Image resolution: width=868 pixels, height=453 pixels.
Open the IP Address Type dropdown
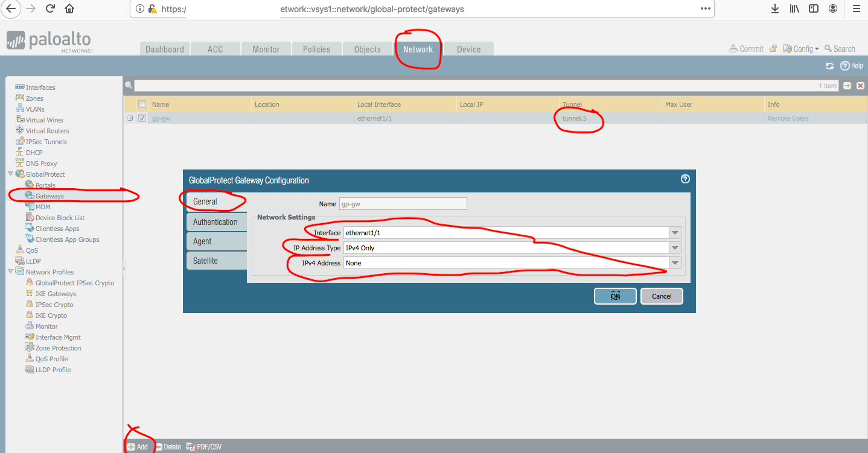pos(675,248)
